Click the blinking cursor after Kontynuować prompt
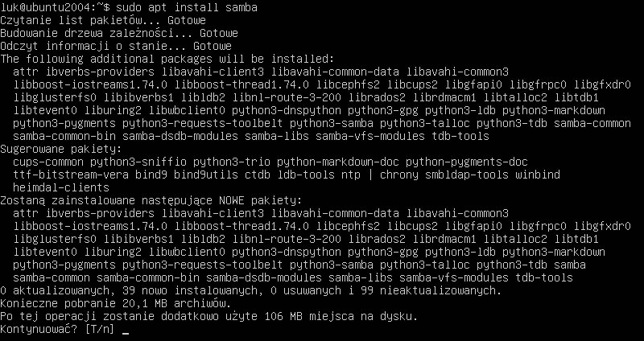This screenshot has width=644, height=341. click(126, 333)
